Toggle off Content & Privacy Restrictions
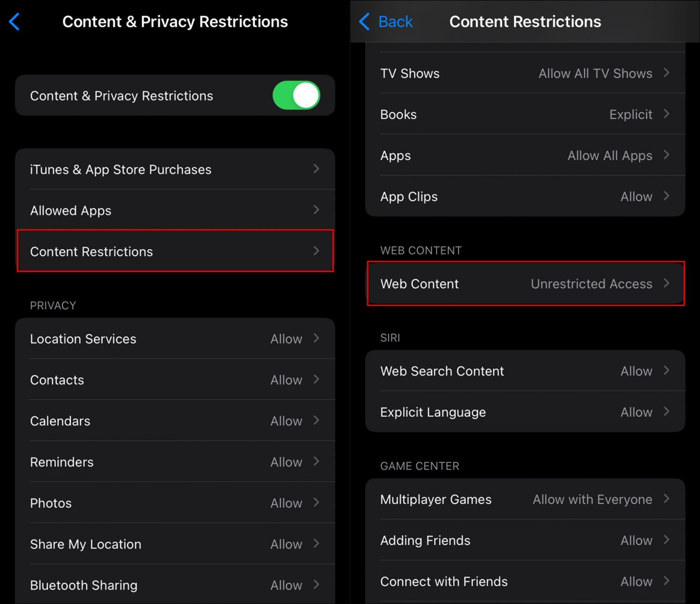Viewport: 700px width, 604px height. point(296,95)
